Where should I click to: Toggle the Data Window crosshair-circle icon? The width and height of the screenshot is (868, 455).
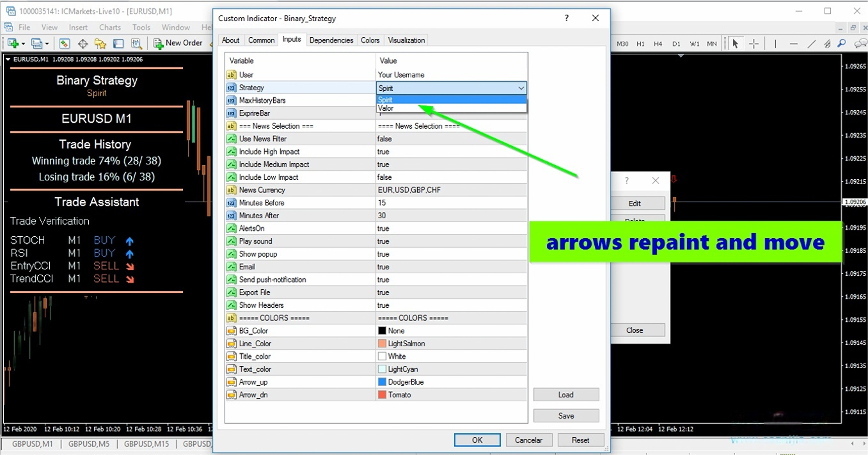83,44
